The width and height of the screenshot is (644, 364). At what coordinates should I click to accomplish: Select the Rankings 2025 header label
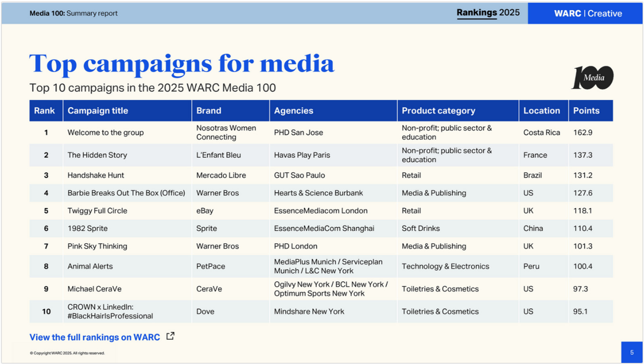[x=488, y=13]
